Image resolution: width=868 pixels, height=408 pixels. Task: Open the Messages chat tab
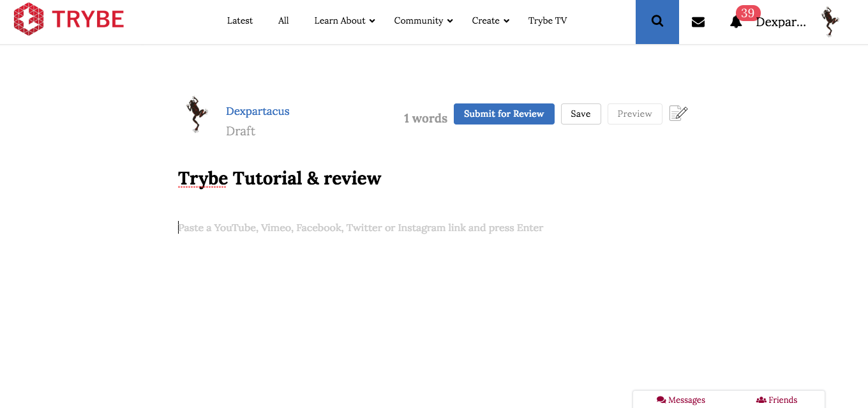681,400
